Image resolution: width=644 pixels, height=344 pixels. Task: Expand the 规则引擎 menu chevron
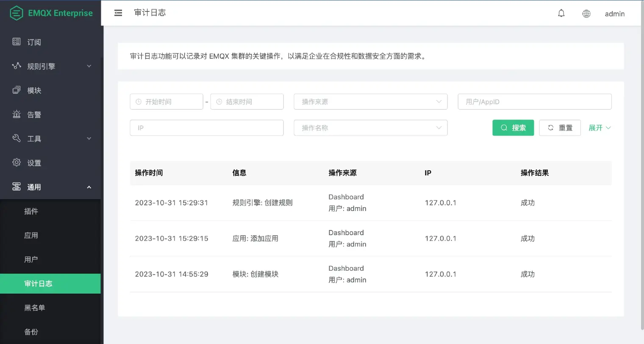click(89, 66)
